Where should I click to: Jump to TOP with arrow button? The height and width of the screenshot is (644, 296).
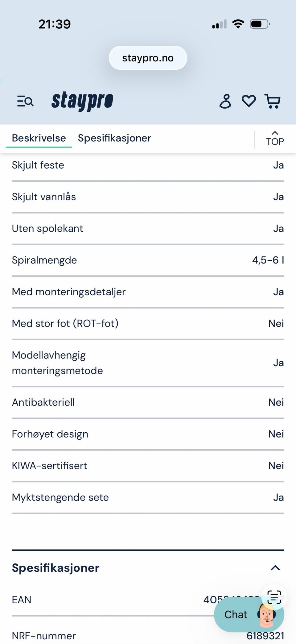click(275, 139)
